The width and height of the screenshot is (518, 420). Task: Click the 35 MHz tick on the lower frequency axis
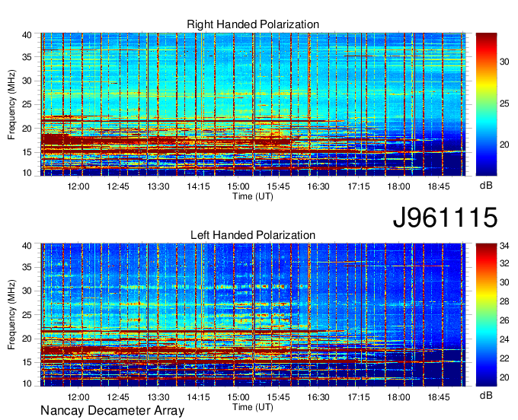tap(27, 267)
